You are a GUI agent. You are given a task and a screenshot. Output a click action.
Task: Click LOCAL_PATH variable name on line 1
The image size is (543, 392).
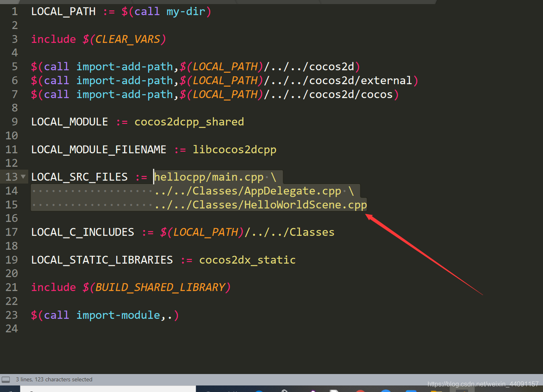point(63,11)
